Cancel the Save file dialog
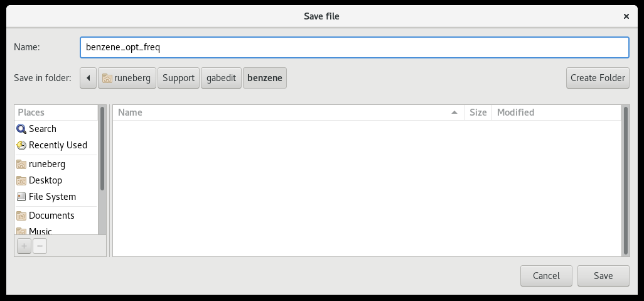Image resolution: width=644 pixels, height=301 pixels. (x=545, y=275)
